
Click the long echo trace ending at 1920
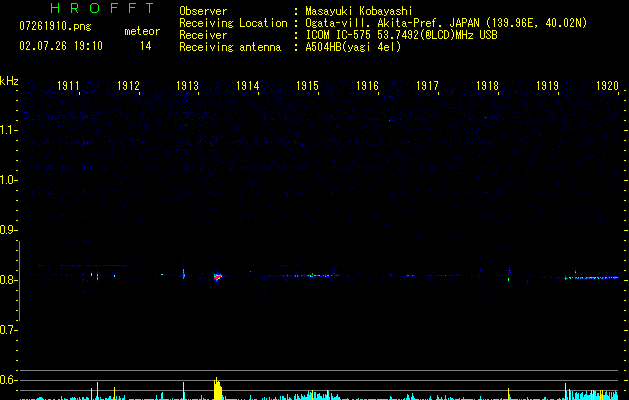pyautogui.click(x=591, y=277)
